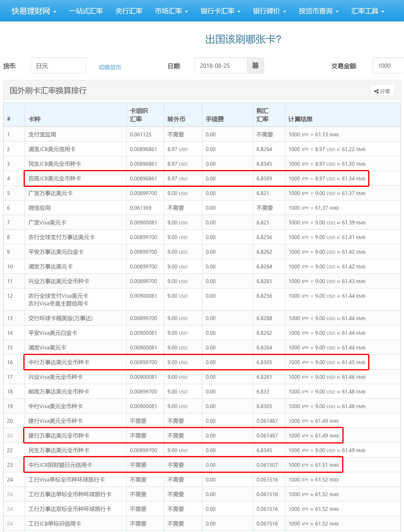Click the 6.833 purchase rate value
Screen dimensions: 404x532
point(263,392)
